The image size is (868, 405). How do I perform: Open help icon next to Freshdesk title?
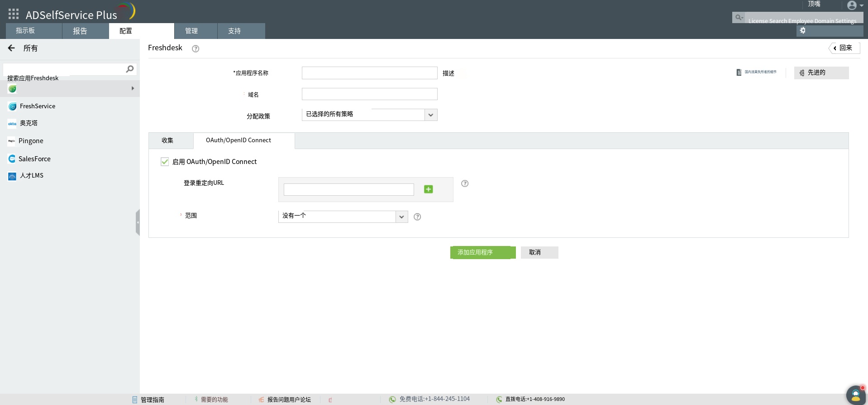[196, 49]
